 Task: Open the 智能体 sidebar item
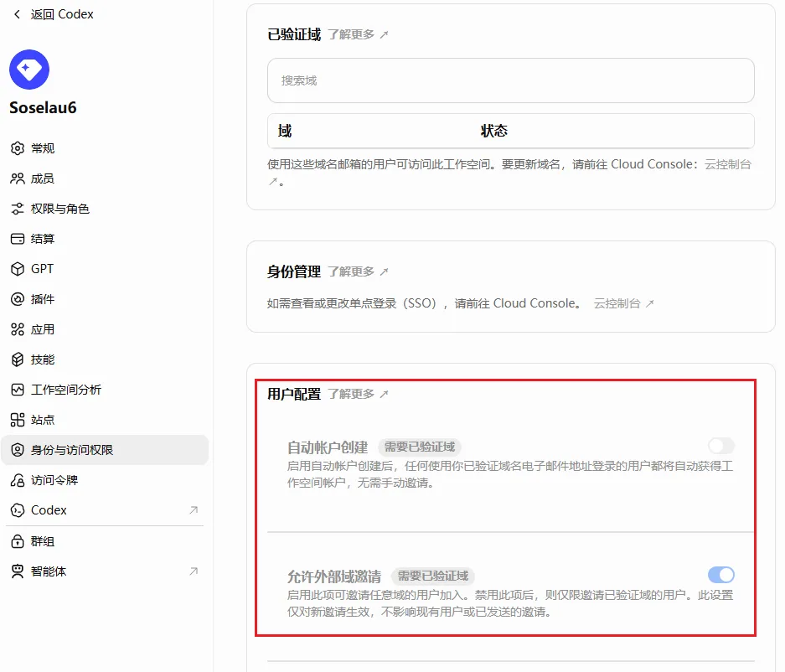pyautogui.click(x=105, y=571)
